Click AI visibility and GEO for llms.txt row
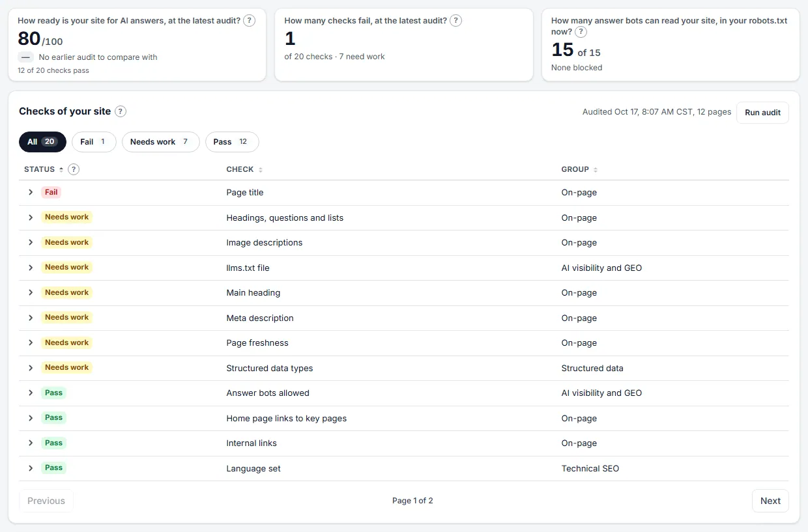Viewport: 808px width, 532px height. click(x=601, y=268)
